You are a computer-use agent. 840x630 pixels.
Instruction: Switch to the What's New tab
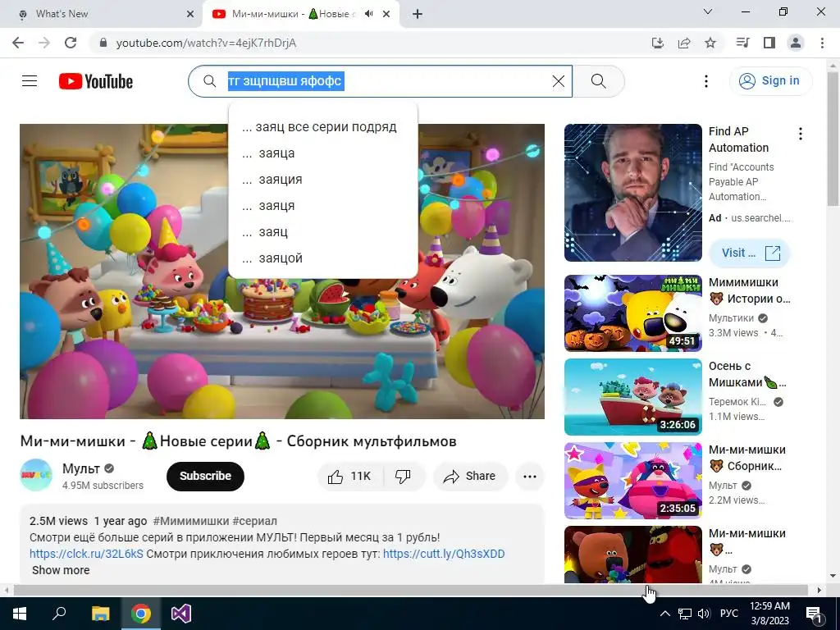pyautogui.click(x=101, y=15)
